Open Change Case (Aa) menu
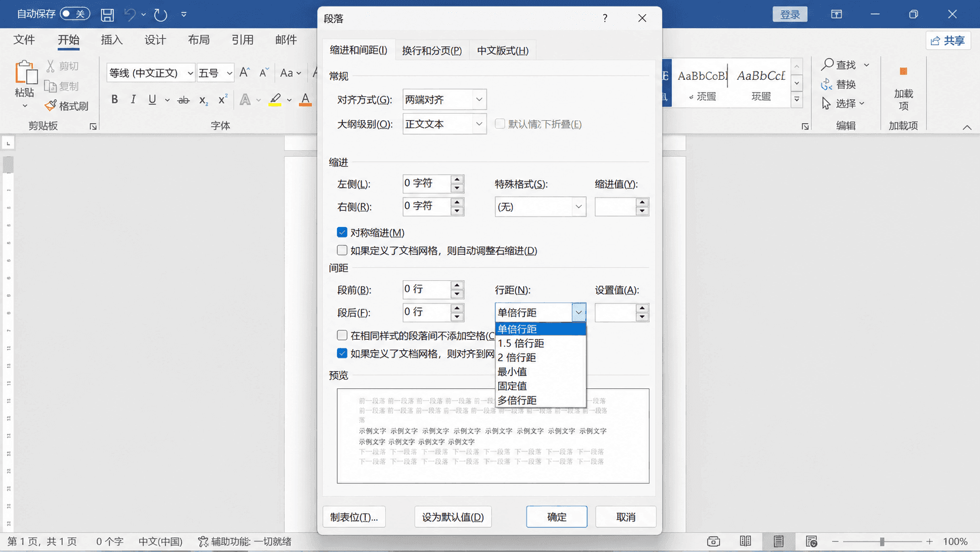The height and width of the screenshot is (552, 980). pyautogui.click(x=290, y=73)
